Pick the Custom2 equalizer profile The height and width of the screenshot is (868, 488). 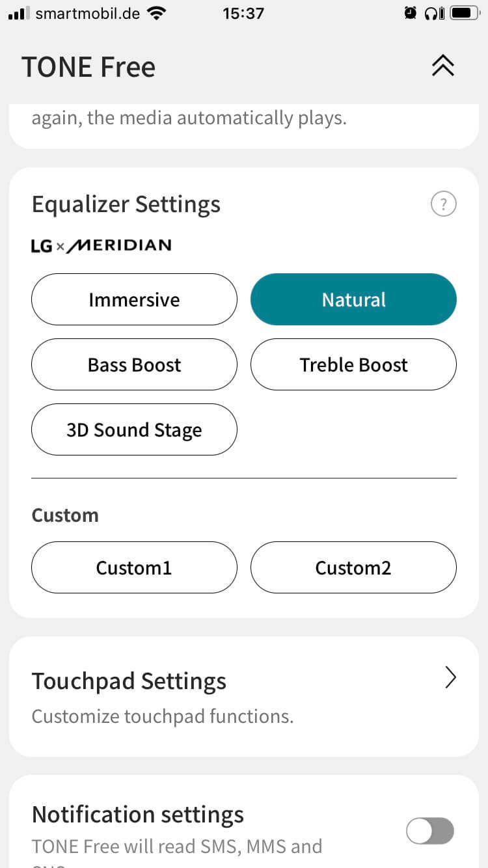pyautogui.click(x=353, y=567)
